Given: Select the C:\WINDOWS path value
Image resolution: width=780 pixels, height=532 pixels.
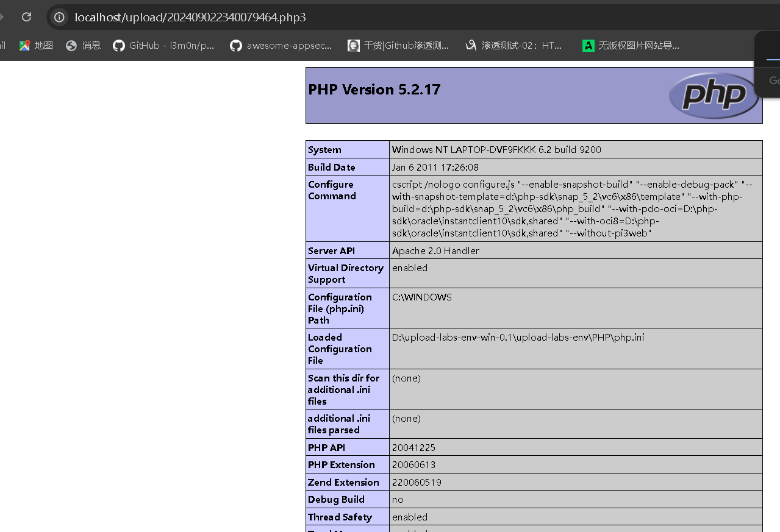Looking at the screenshot, I should pos(422,297).
